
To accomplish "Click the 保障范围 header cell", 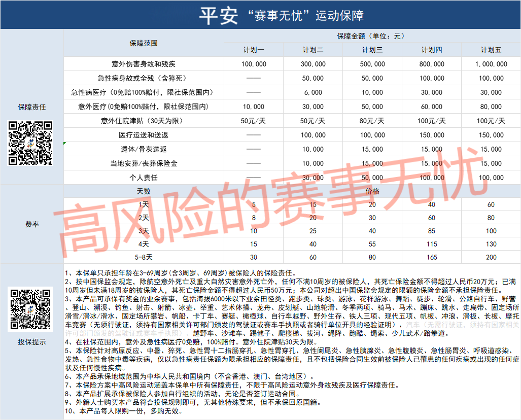I will tap(144, 43).
